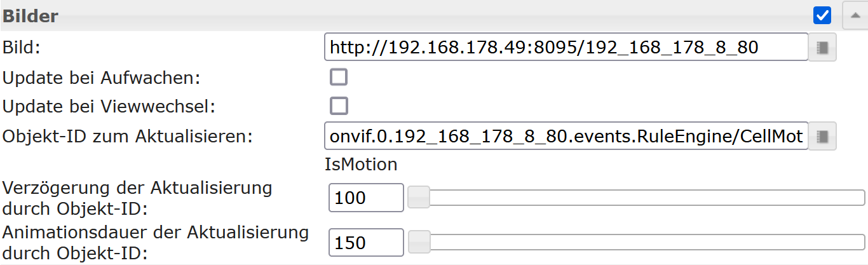Screen dimensions: 868x265
Task: Click into the Bild URL input field
Action: click(x=566, y=48)
